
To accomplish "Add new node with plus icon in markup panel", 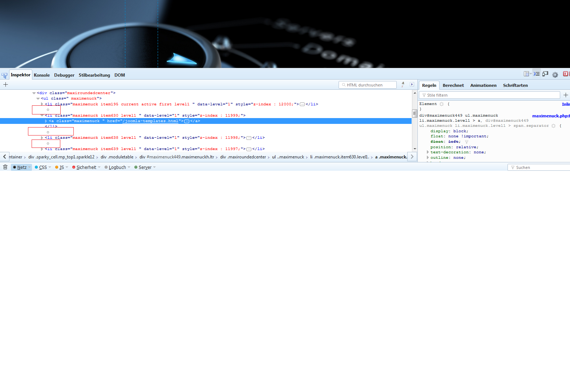I will coord(5,84).
